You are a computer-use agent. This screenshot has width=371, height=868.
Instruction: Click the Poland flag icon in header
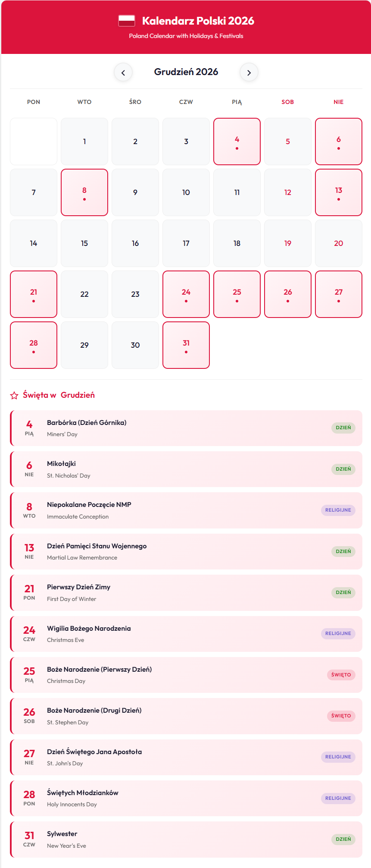click(127, 21)
